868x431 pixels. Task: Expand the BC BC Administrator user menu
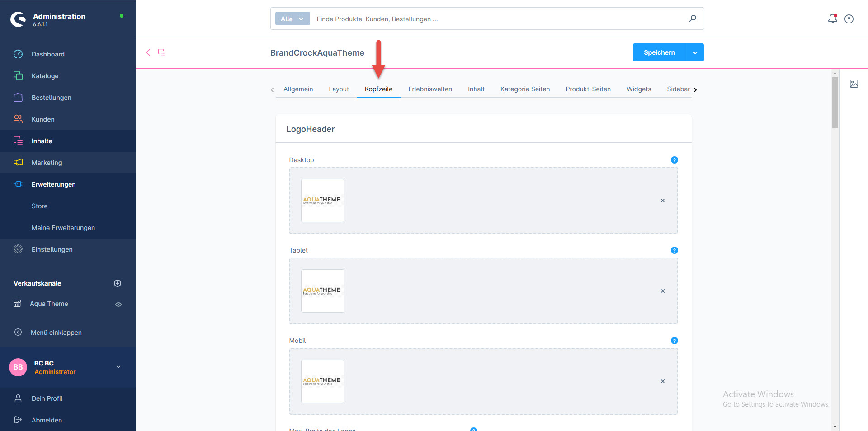[118, 367]
